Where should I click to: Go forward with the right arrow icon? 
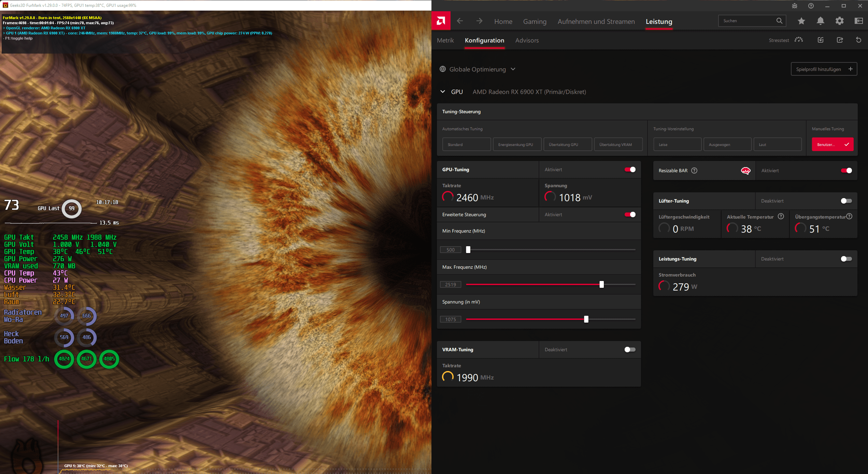(479, 21)
